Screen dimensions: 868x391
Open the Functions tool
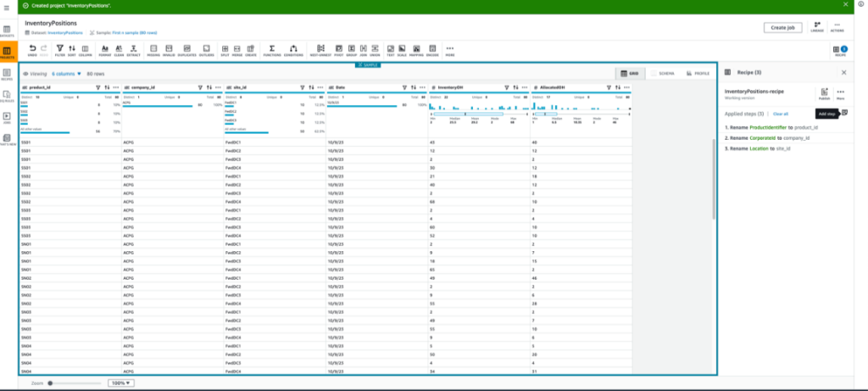coord(272,50)
